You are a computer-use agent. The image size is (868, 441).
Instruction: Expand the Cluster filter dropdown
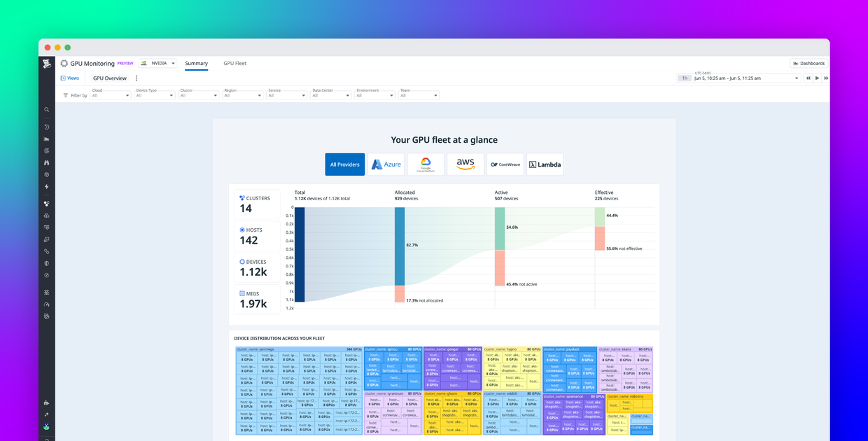(x=198, y=95)
